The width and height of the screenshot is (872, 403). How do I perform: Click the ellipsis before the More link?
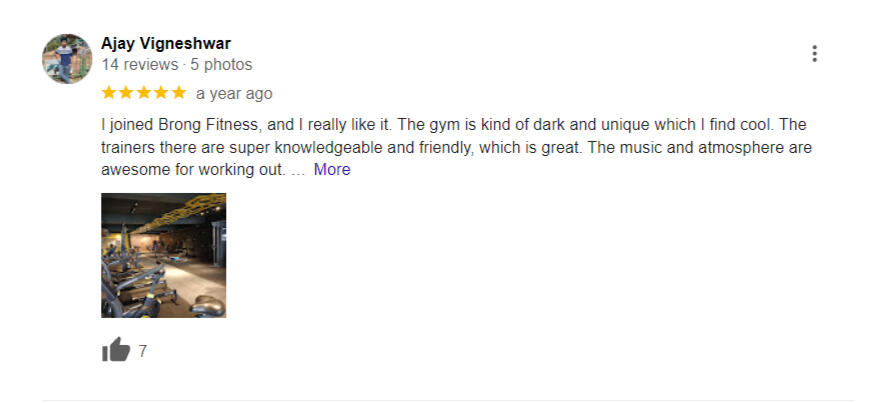(297, 170)
